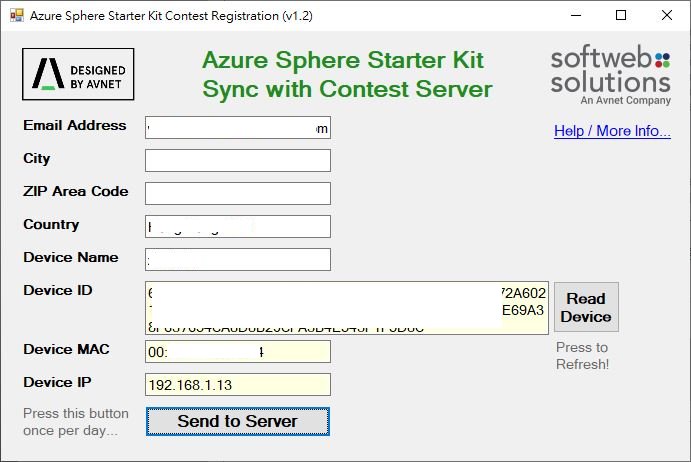Click the 'Device IP' label

tap(57, 382)
